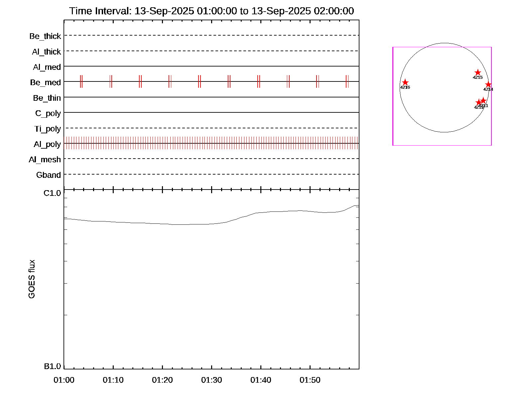The height and width of the screenshot is (399, 532).
Task: Click the Be_med filter label
Action: (x=45, y=82)
